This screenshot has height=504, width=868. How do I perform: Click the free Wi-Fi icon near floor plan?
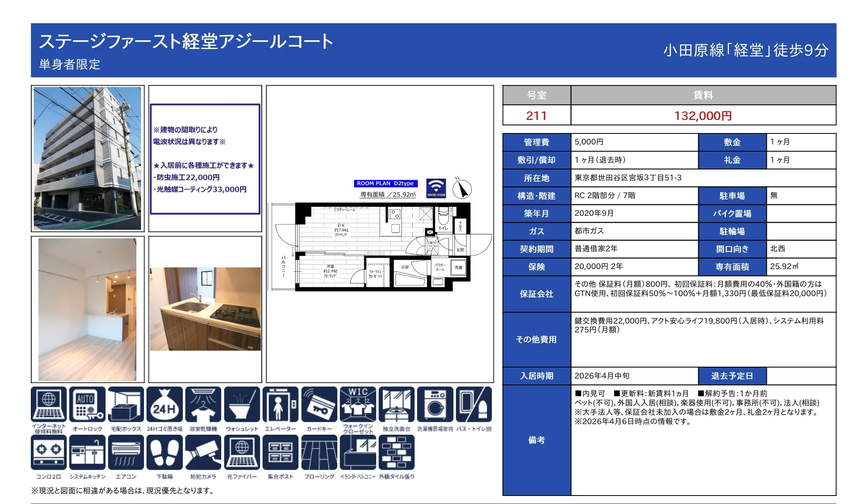click(x=436, y=188)
